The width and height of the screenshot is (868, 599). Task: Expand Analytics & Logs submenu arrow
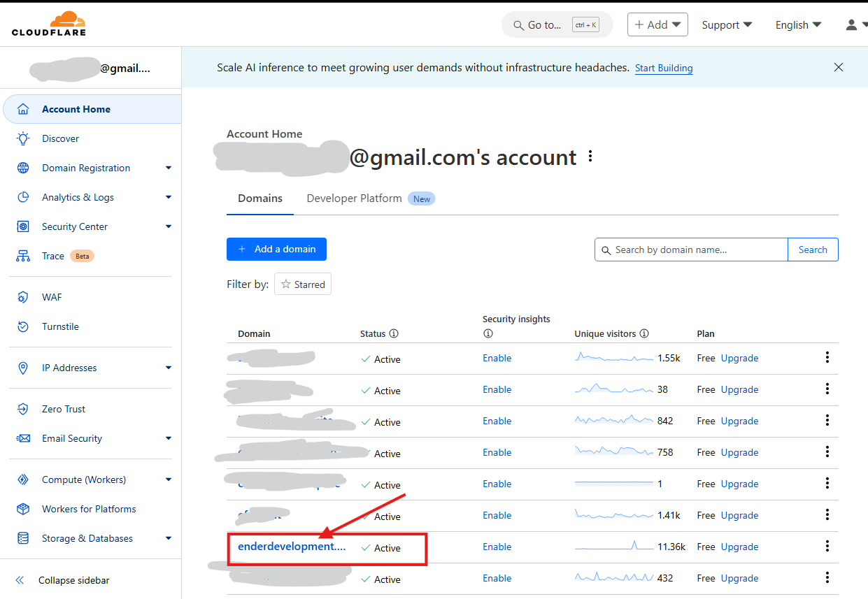[x=169, y=197]
